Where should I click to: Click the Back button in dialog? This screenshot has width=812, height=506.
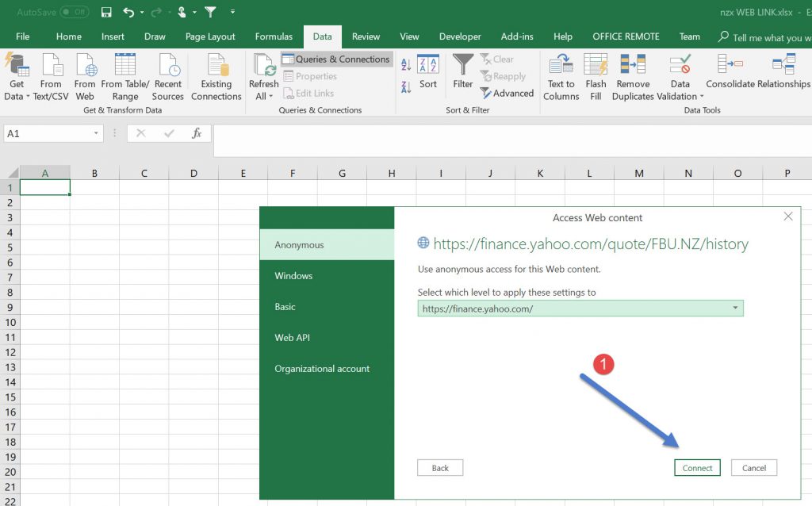[440, 468]
